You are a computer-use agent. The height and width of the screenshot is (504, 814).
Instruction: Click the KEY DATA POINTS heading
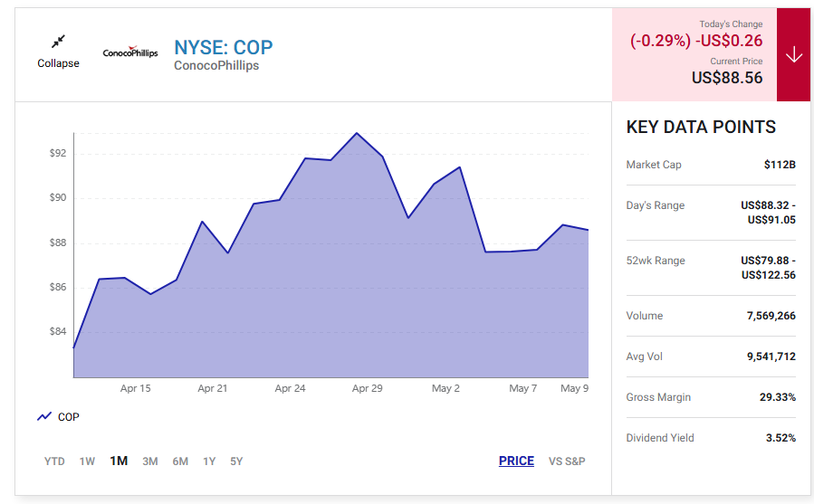click(701, 127)
